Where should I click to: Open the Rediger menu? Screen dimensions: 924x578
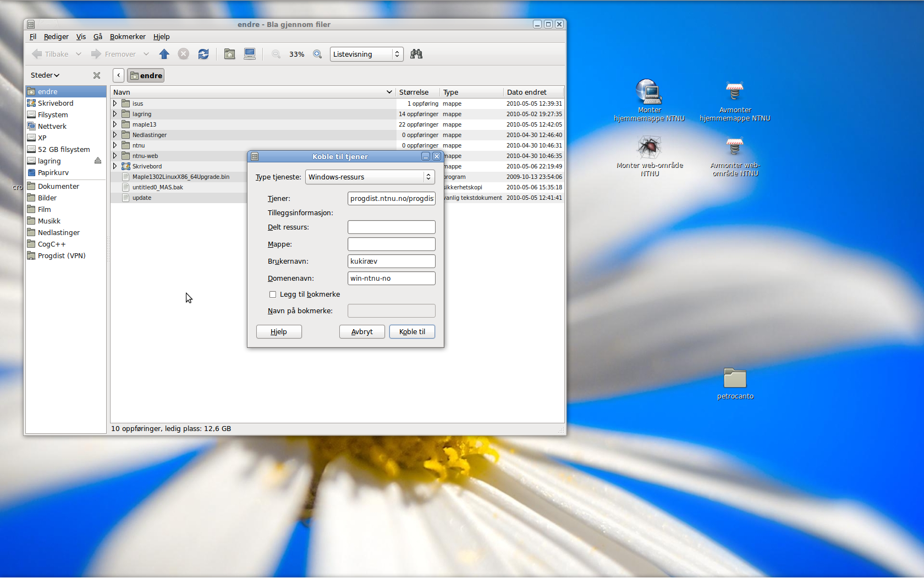[56, 36]
